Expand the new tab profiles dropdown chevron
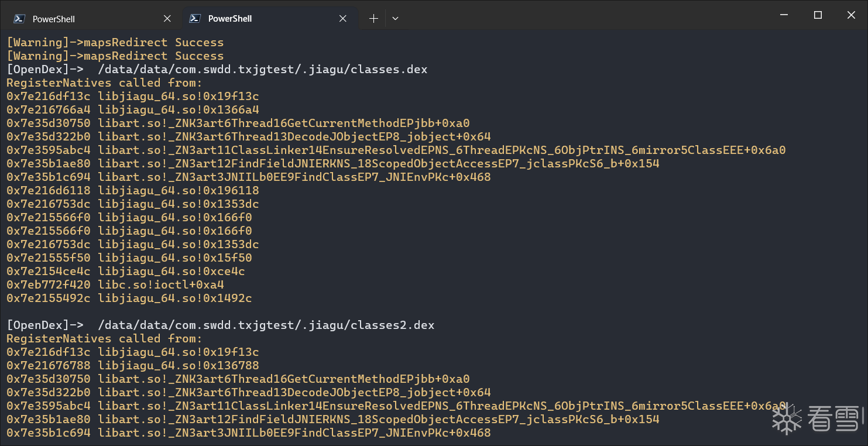 coord(395,19)
